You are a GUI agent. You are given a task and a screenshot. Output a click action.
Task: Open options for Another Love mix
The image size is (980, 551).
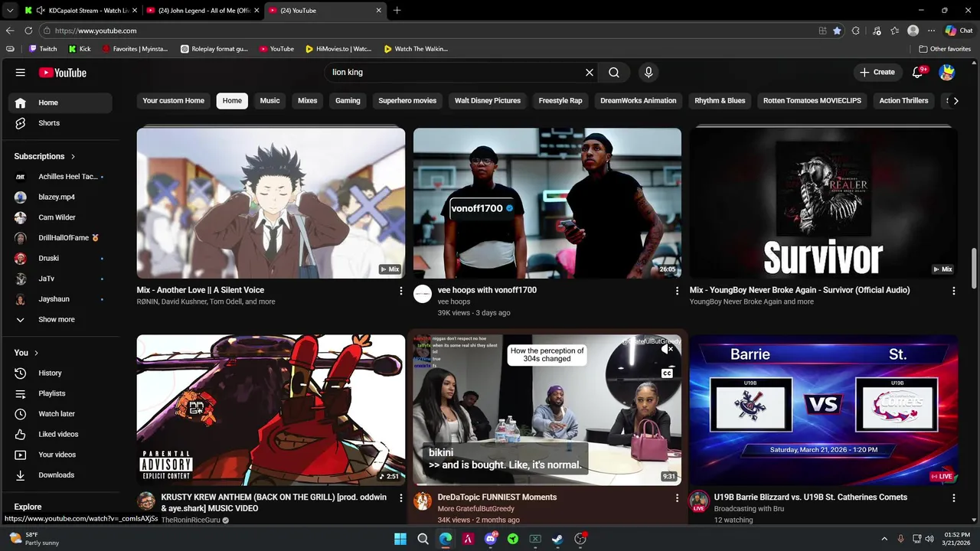point(400,291)
